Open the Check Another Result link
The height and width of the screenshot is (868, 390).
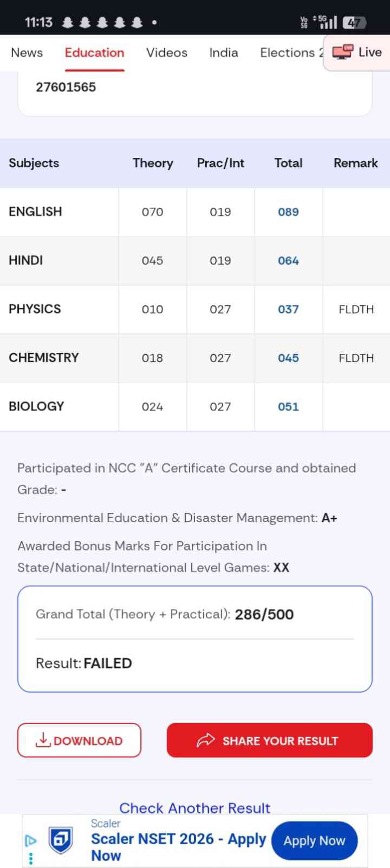click(x=194, y=808)
